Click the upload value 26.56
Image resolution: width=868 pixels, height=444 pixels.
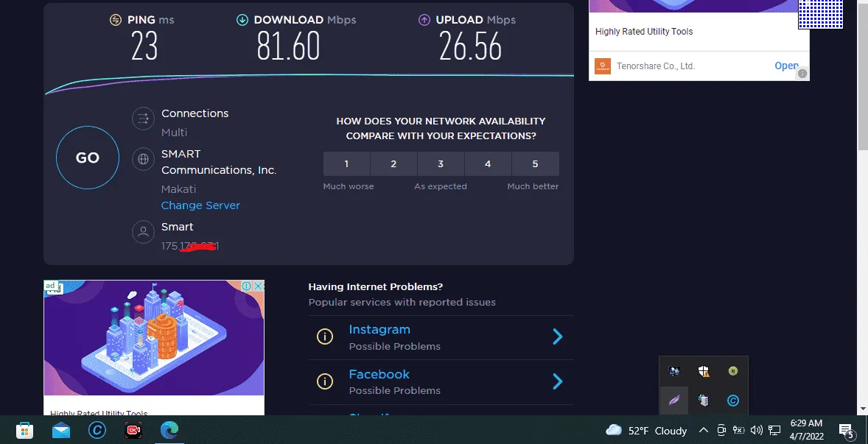[x=471, y=46]
